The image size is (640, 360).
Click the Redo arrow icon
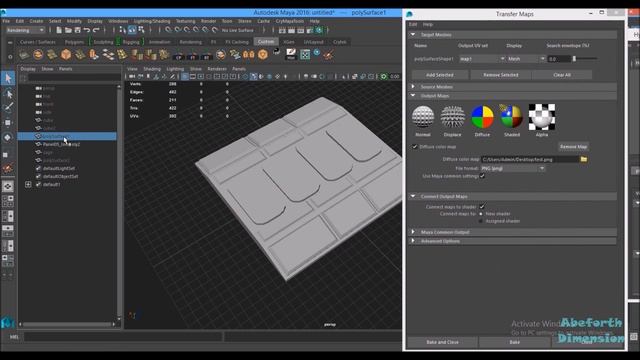coord(96,30)
